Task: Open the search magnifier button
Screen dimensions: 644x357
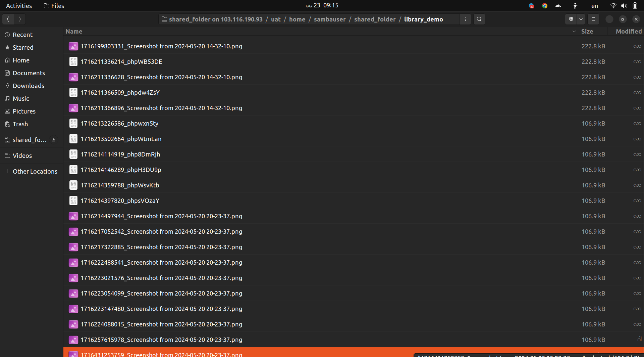Action: point(479,19)
